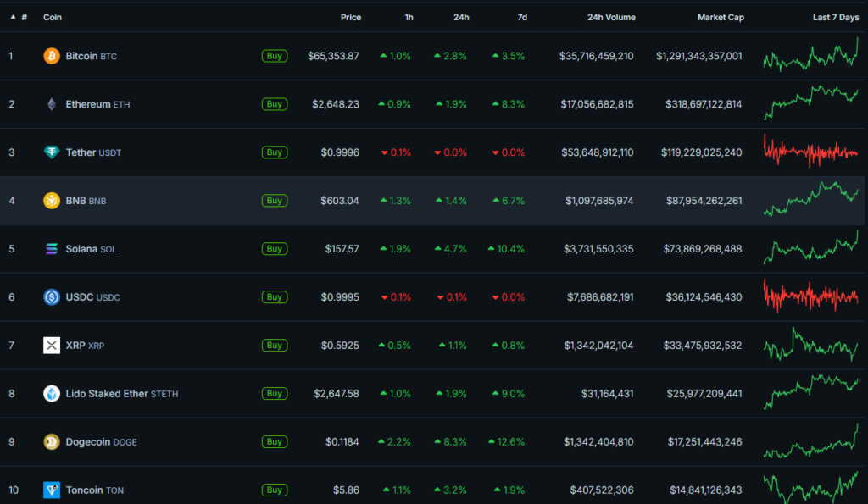Click the XRP coin logo
Image resolution: width=868 pixels, height=504 pixels.
[51, 346]
